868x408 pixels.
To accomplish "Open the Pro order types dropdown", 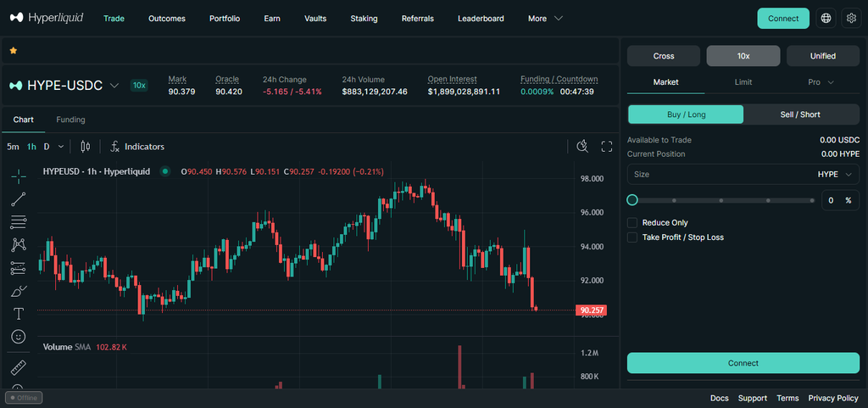I will 821,82.
